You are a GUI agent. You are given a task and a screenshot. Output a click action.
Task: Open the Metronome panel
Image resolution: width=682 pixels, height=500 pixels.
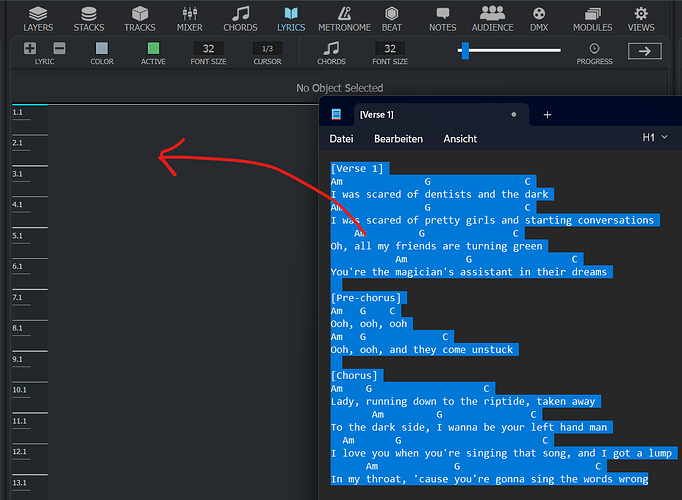coord(344,19)
